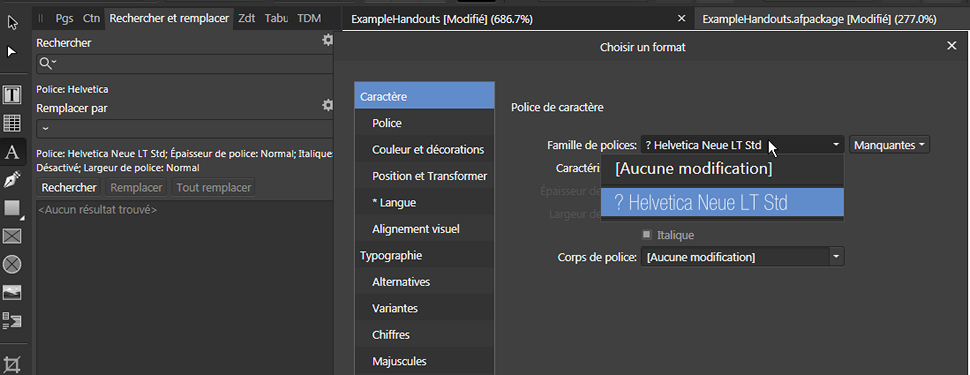The image size is (970, 375).
Task: Select Caractère category in format list
Action: tap(424, 96)
